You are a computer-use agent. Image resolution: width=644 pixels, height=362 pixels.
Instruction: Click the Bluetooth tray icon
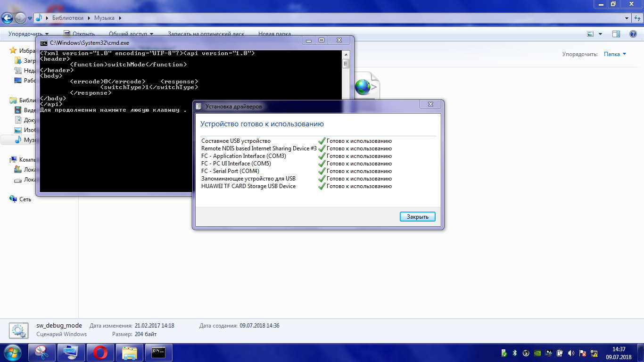click(x=515, y=353)
